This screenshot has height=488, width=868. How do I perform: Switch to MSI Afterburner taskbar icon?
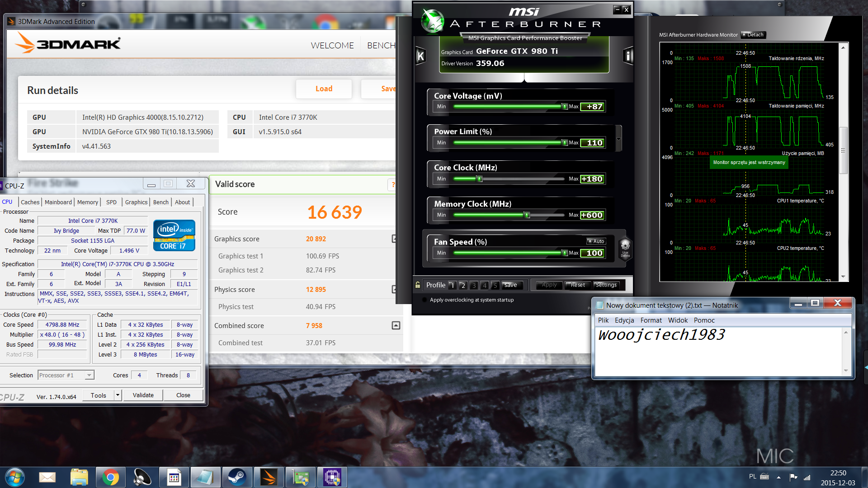pyautogui.click(x=300, y=477)
